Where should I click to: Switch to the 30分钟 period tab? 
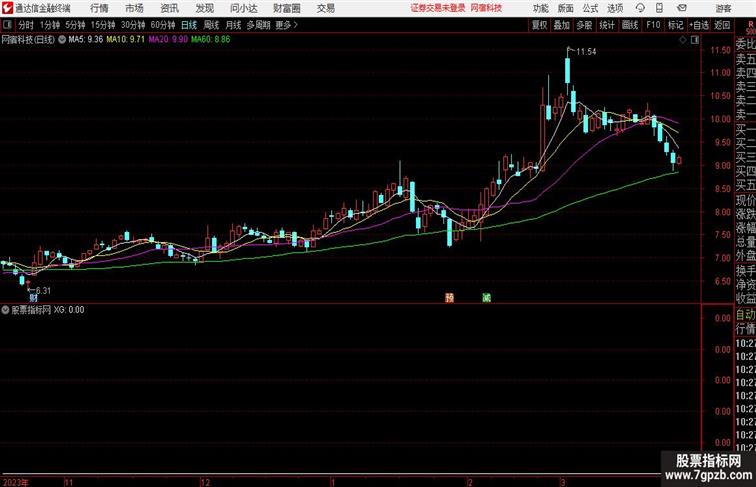pos(133,25)
